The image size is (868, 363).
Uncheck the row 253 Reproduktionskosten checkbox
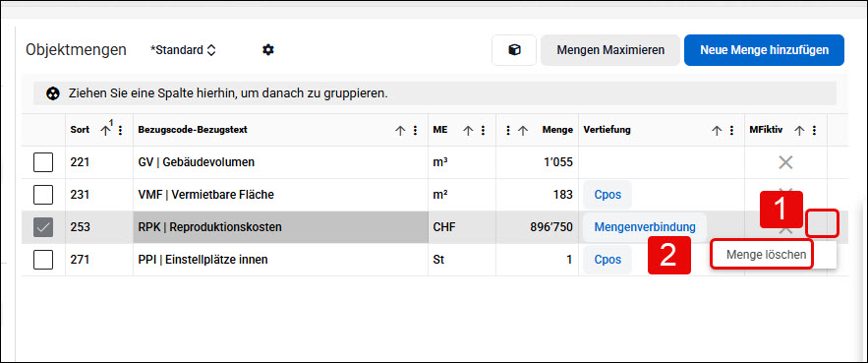click(43, 226)
